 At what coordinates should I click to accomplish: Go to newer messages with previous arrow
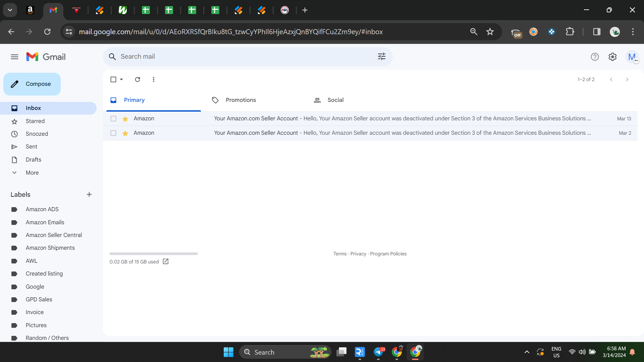(611, 79)
